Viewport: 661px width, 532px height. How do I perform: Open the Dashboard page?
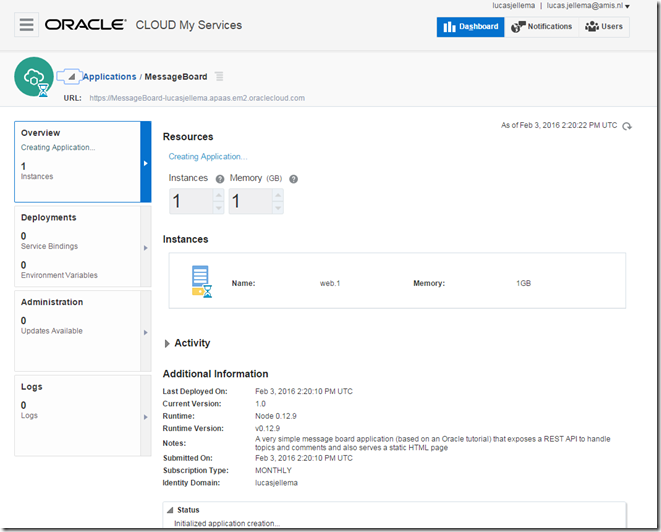point(470,27)
